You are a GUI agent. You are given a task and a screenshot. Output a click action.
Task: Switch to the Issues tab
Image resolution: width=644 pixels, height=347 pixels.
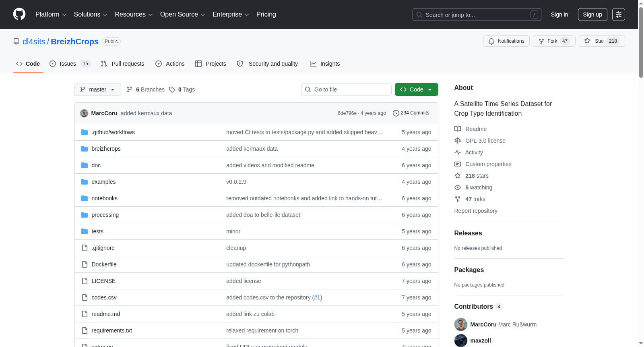point(70,64)
